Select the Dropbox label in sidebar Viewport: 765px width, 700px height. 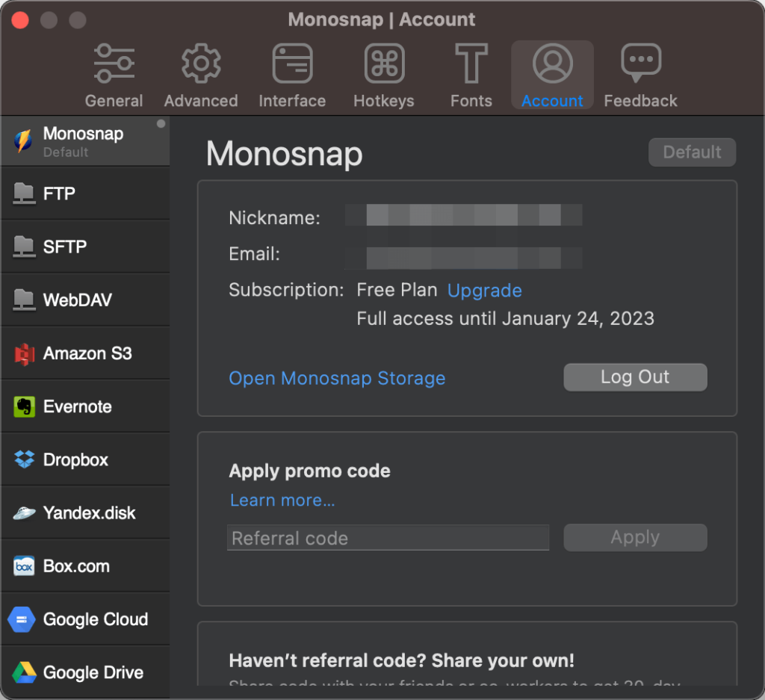coord(75,459)
